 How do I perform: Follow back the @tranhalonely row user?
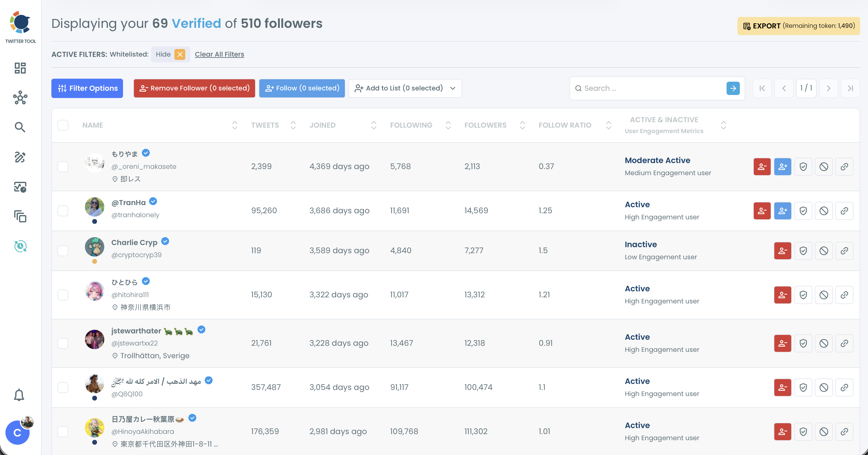(x=782, y=211)
